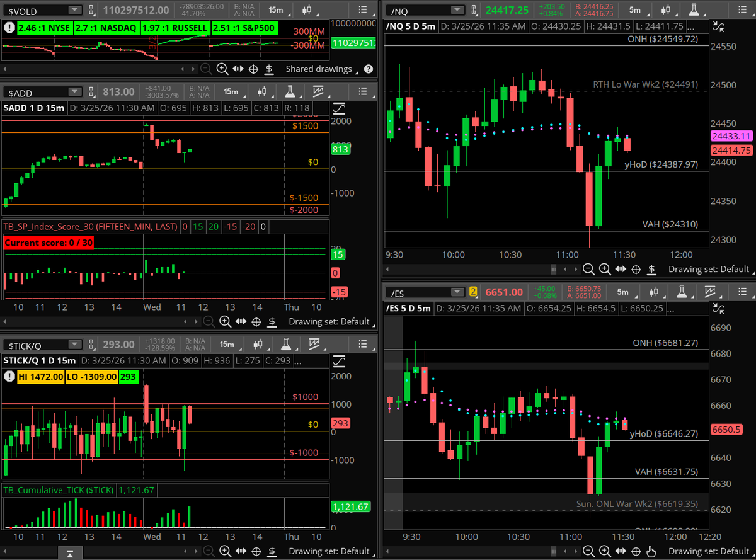Zoom in on the $ADD chart
756x560 pixels.
[226, 322]
